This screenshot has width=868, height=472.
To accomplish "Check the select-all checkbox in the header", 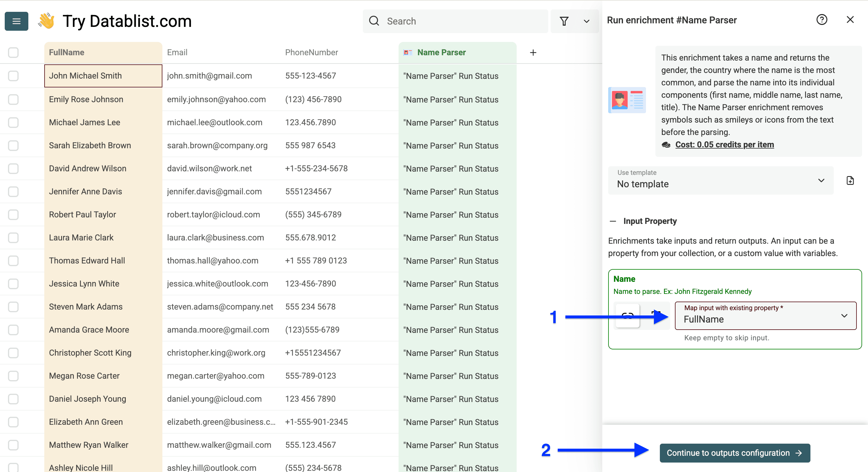I will [13, 53].
